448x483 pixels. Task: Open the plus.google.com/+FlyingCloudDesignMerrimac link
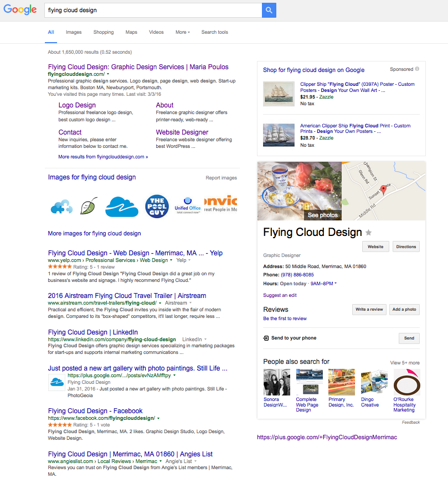(x=327, y=437)
